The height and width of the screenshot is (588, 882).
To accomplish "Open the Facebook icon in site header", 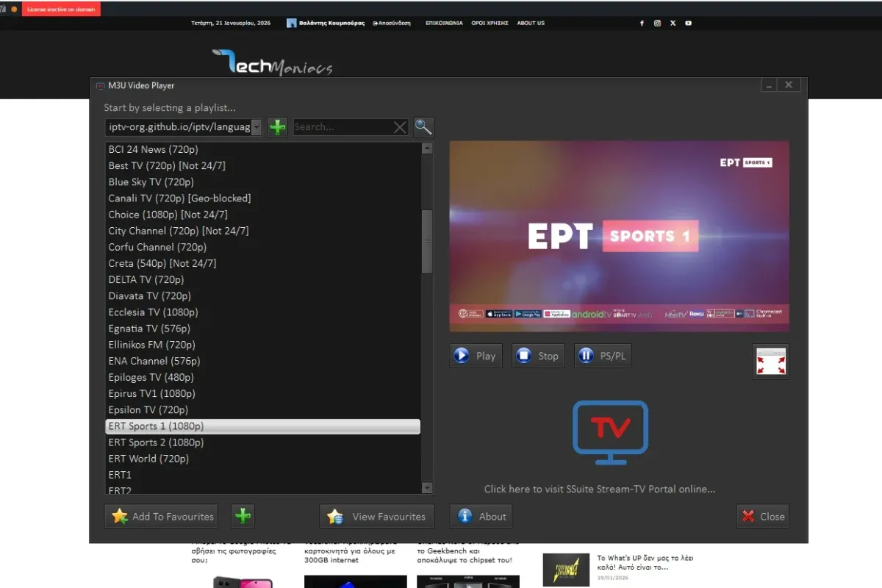I will pyautogui.click(x=642, y=23).
